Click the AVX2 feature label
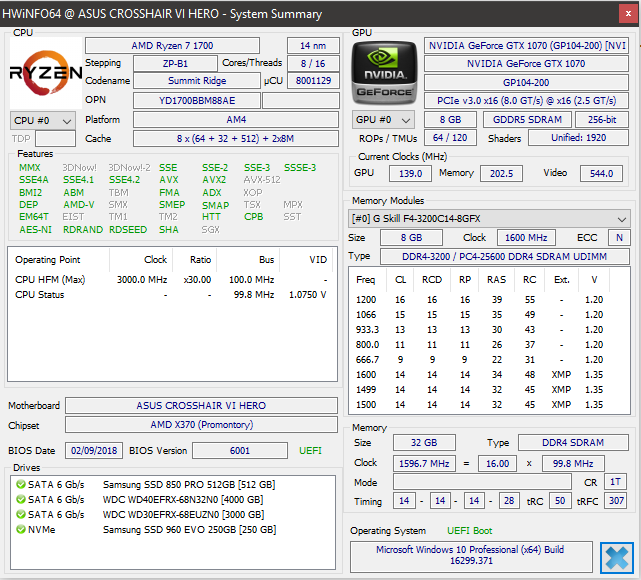Screen dimensions: 641x580 214,180
